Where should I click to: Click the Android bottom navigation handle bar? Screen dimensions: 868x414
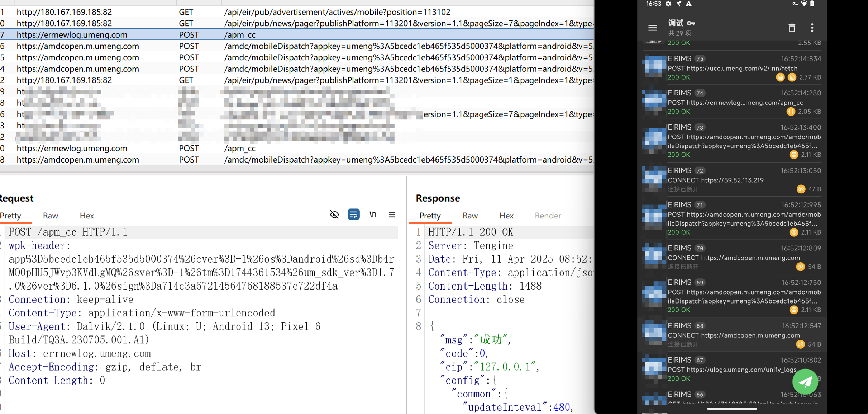pos(732,409)
